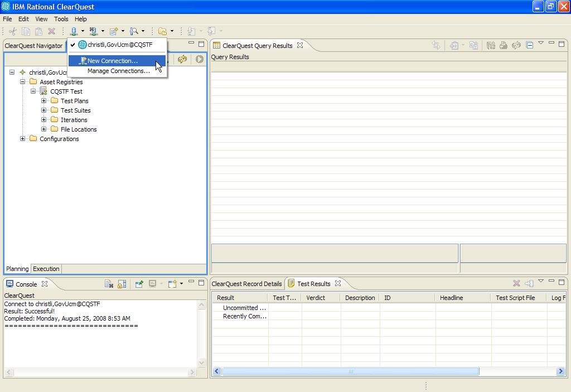Click the Copy toolbar icon
571x392 pixels.
pos(26,31)
